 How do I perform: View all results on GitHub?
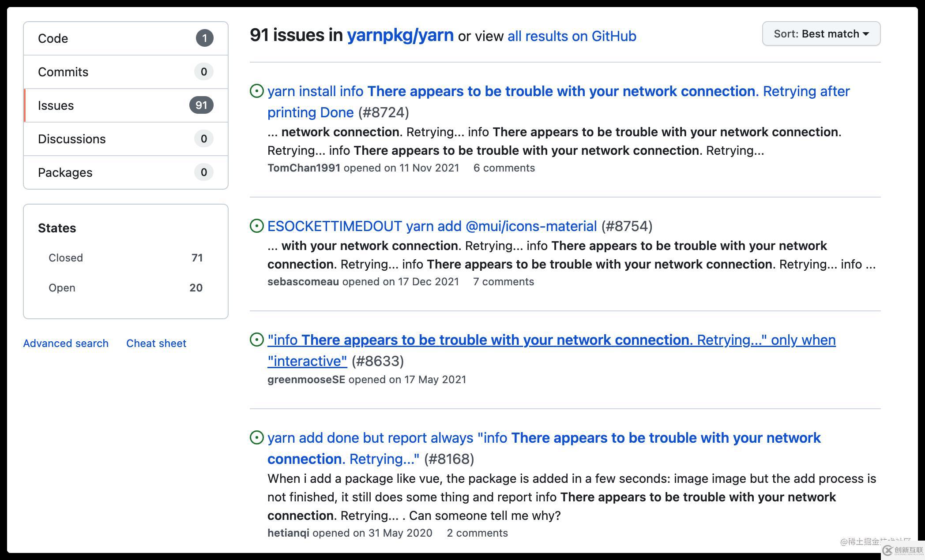pos(572,36)
